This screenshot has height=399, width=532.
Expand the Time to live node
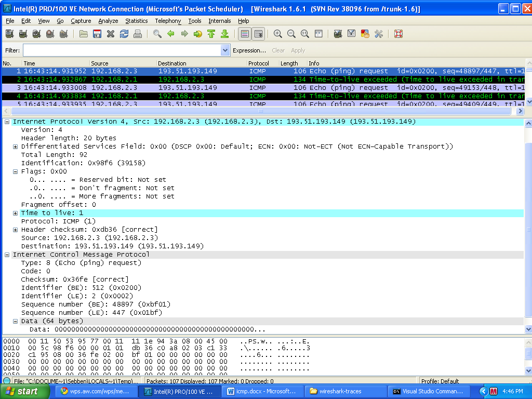coord(15,213)
